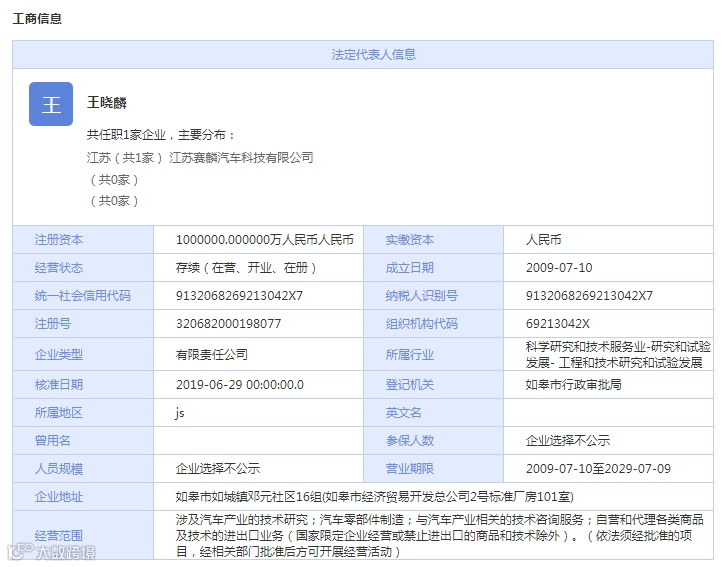Image resolution: width=722 pixels, height=567 pixels.
Task: Select region value js
Action: click(x=180, y=413)
